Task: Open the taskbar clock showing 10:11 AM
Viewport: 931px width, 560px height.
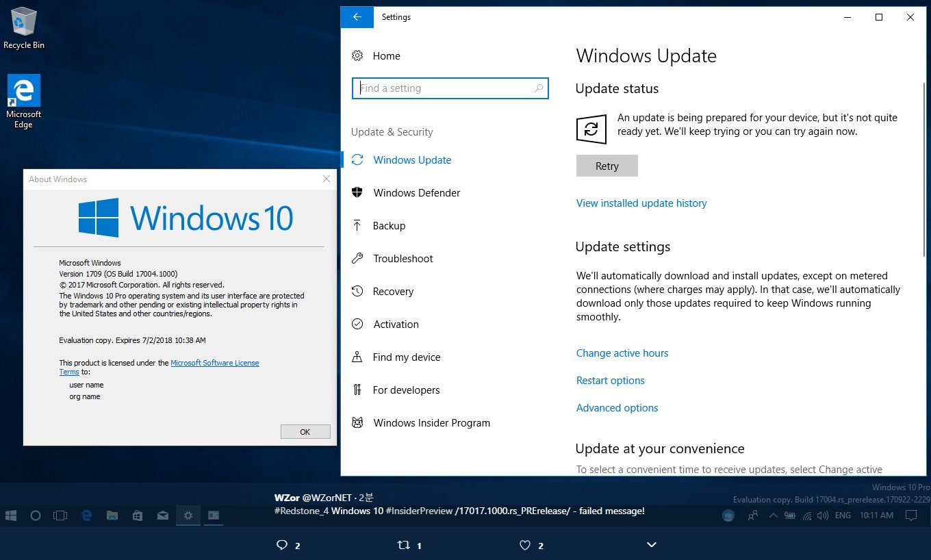Action: pos(876,516)
